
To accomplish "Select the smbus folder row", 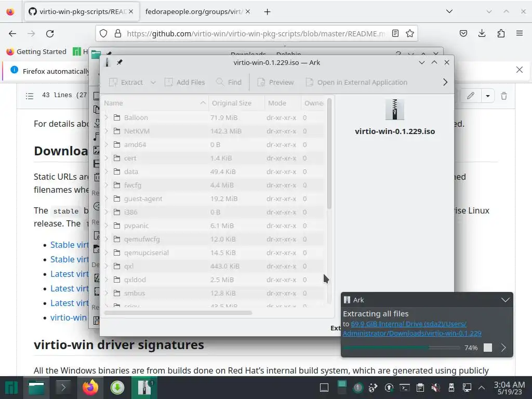I will [x=214, y=293].
